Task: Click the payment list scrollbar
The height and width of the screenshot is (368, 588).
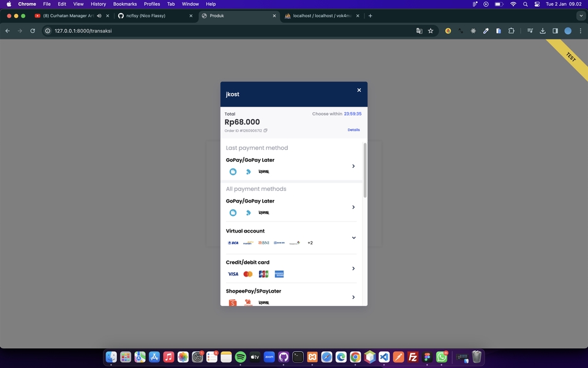Action: (365, 170)
